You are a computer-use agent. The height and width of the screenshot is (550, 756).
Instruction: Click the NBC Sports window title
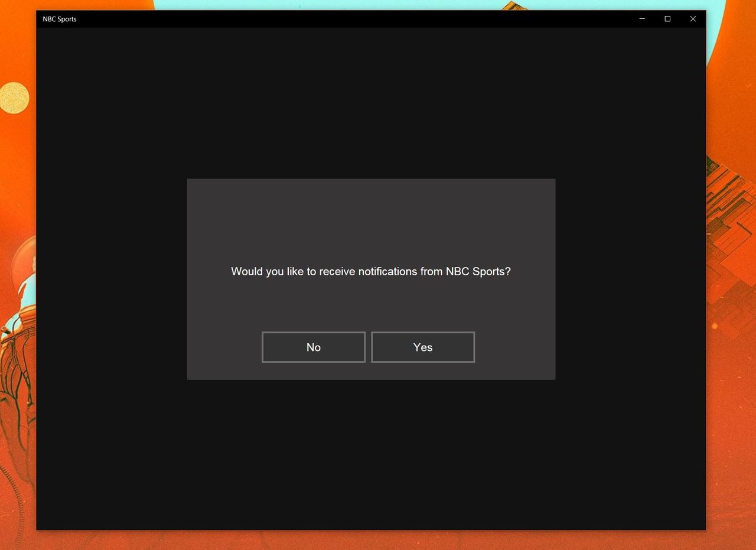tap(60, 19)
